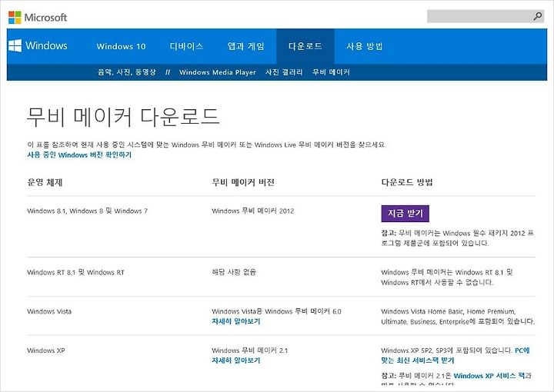
Task: Open the 사용 방법 menu item
Action: pyautogui.click(x=365, y=46)
